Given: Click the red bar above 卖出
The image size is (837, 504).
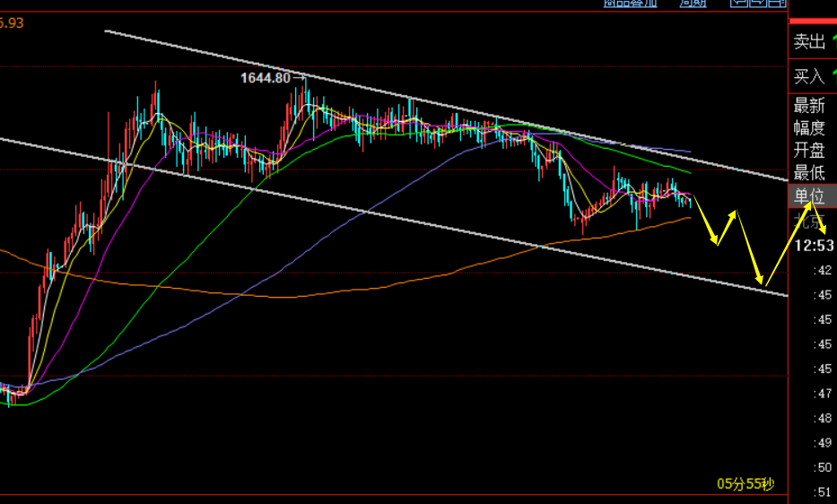Looking at the screenshot, I should tap(813, 22).
